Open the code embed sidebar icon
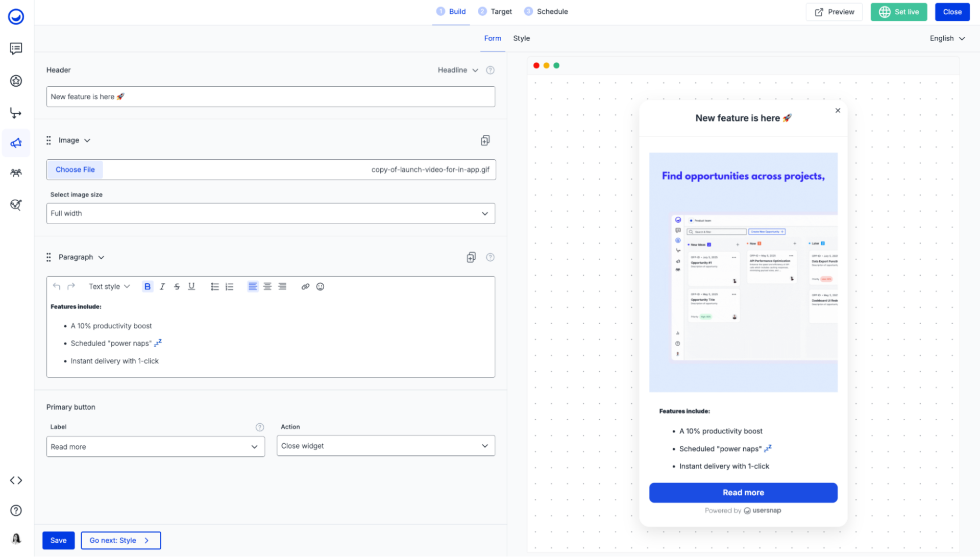This screenshot has height=557, width=980. 16,480
